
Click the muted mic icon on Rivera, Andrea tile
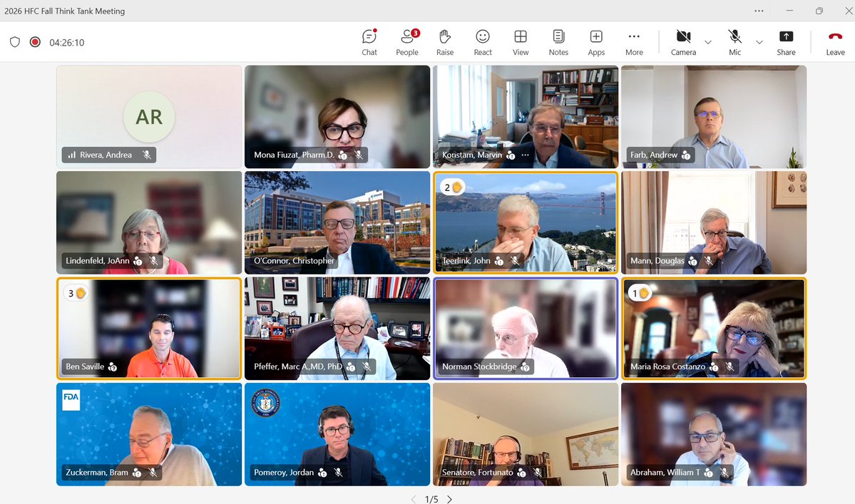pos(147,155)
